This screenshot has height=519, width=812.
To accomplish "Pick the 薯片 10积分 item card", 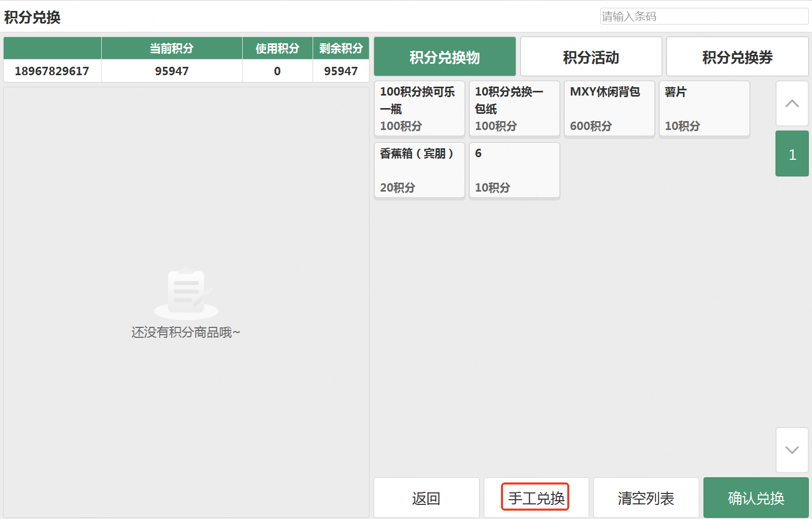I will click(704, 109).
